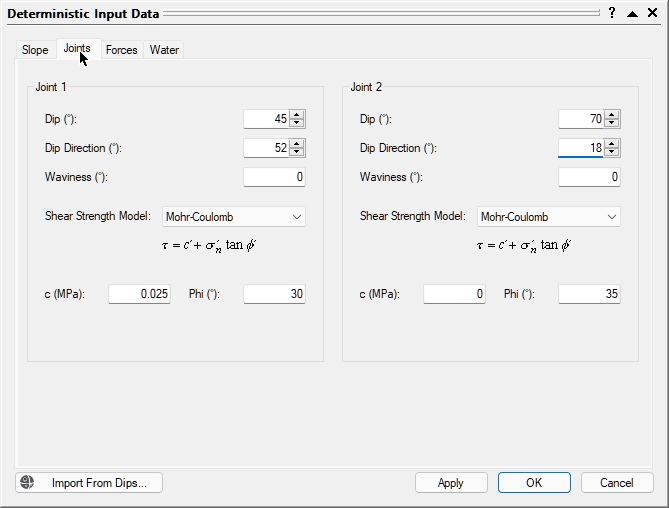Increase Joint 1 Dip Direction with up arrow
The image size is (669, 508).
pos(297,144)
